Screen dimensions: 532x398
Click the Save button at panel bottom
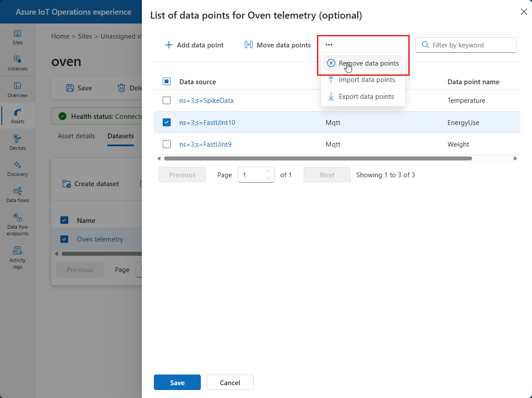coord(177,382)
